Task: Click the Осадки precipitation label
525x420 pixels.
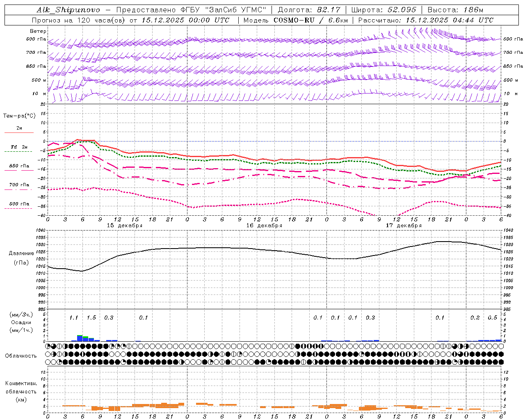Action: tap(21, 322)
